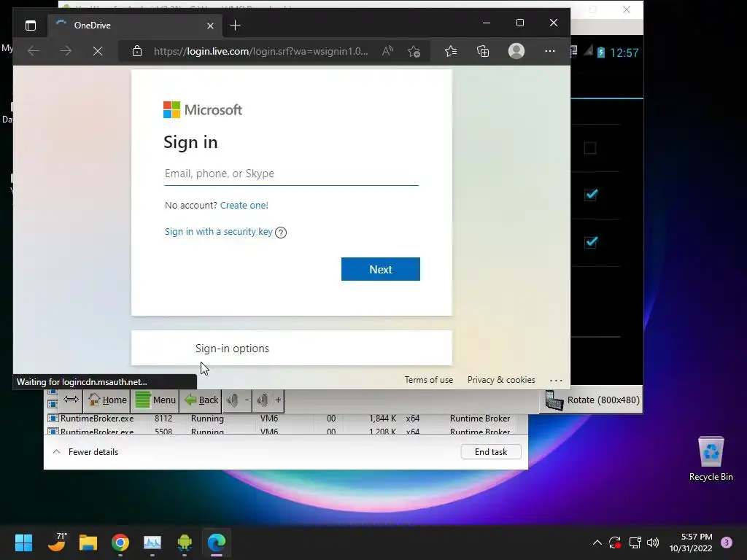The image size is (747, 560).
Task: Go back in Edge browser
Action: point(34,51)
